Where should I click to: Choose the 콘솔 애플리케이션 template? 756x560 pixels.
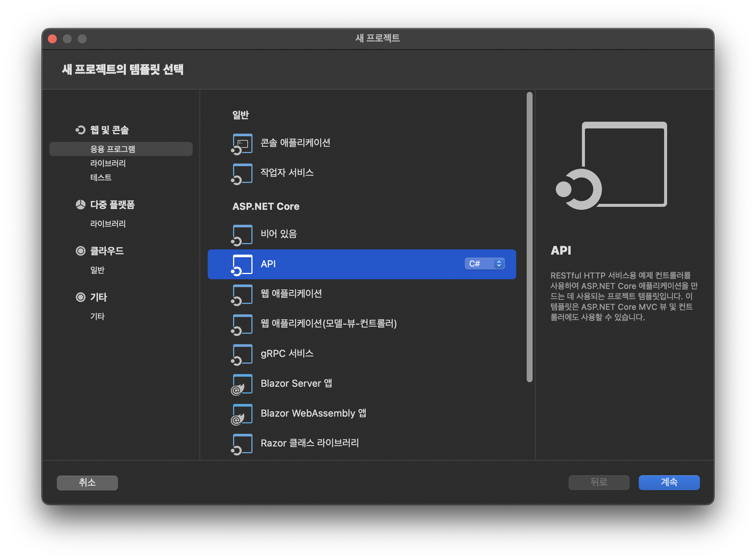(x=362, y=143)
